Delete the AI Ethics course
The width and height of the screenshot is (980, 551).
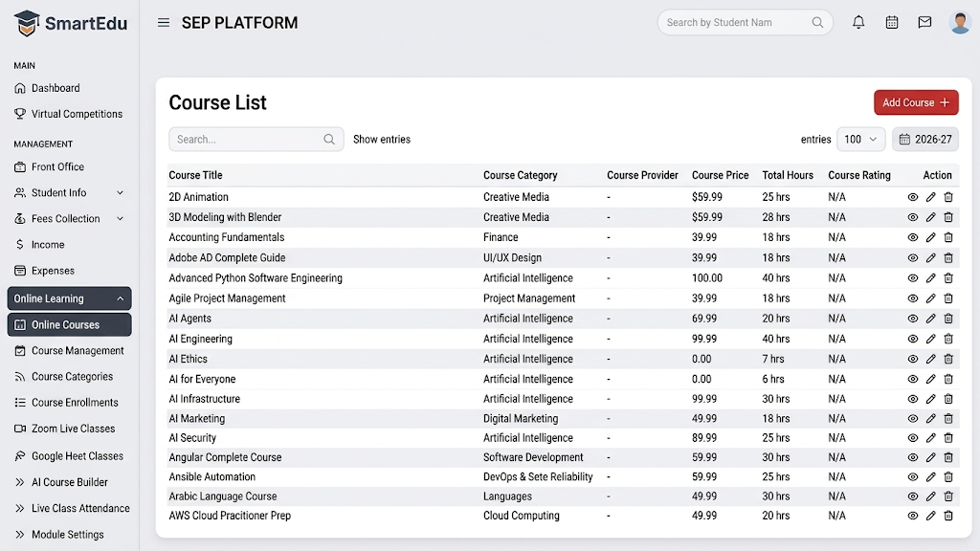(948, 359)
